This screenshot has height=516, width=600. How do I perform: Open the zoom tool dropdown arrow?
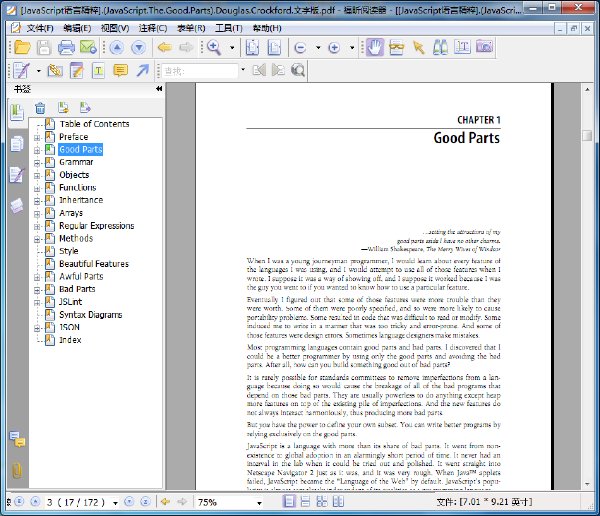(232, 48)
